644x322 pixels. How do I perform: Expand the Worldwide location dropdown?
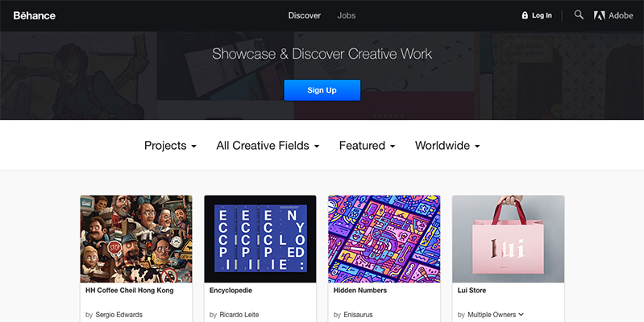click(x=447, y=146)
